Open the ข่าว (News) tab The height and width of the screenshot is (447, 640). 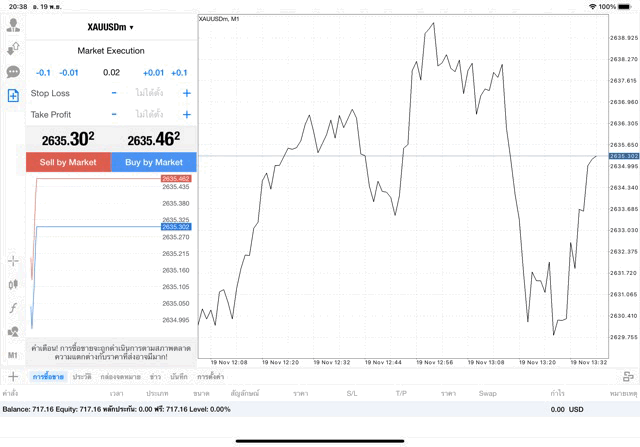[155, 376]
